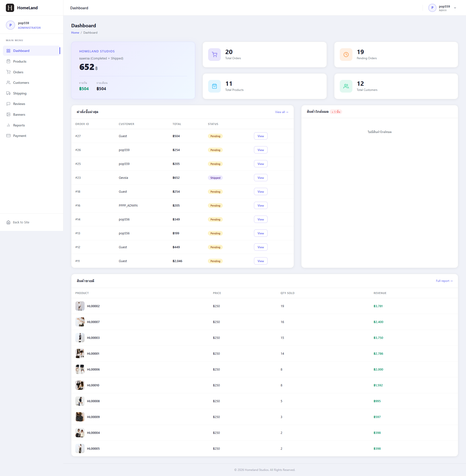This screenshot has height=476, width=466.
Task: Click the Back to Site home icon
Action: [x=8, y=222]
